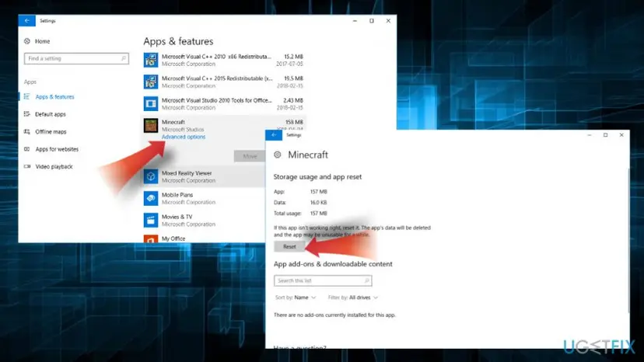Select Movies & TV entry
The width and height of the screenshot is (644, 362).
point(204,220)
